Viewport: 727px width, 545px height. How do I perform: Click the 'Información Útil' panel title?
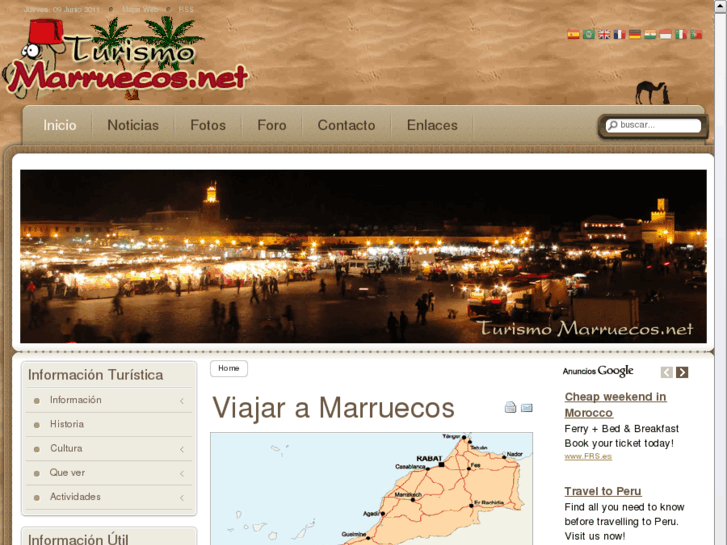click(x=78, y=539)
